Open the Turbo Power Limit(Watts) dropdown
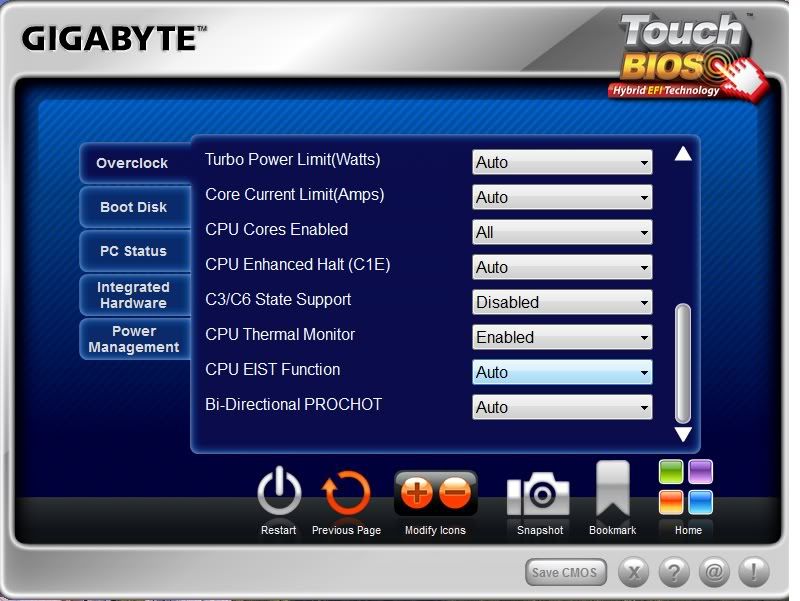The image size is (800, 601). (x=562, y=162)
